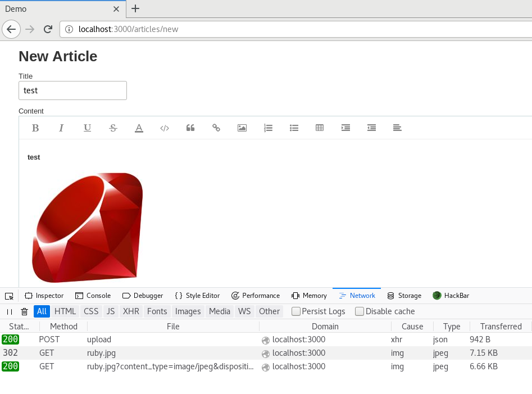Select the POST upload request row
This screenshot has height=394, width=532.
[x=169, y=339]
